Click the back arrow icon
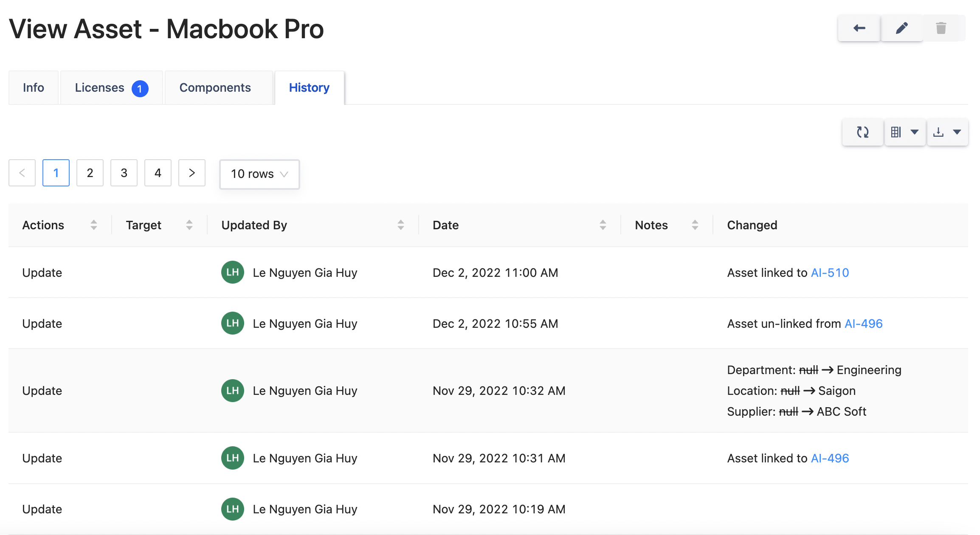The height and width of the screenshot is (535, 980). pos(859,28)
